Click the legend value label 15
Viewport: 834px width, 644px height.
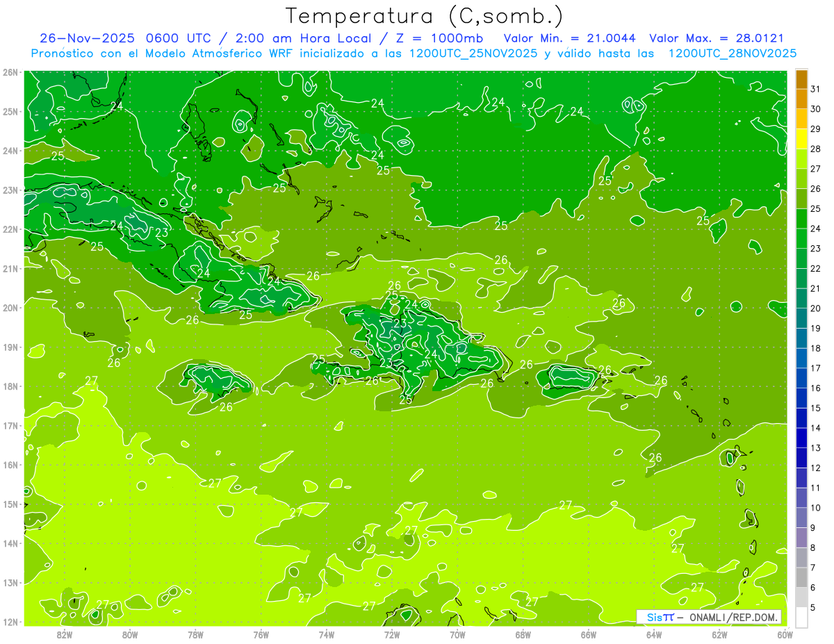[816, 408]
